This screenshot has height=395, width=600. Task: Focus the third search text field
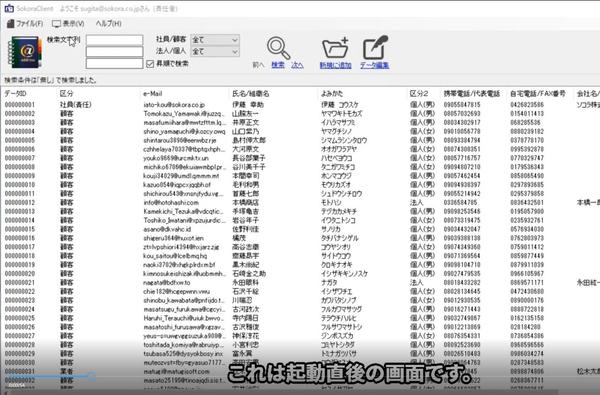114,64
